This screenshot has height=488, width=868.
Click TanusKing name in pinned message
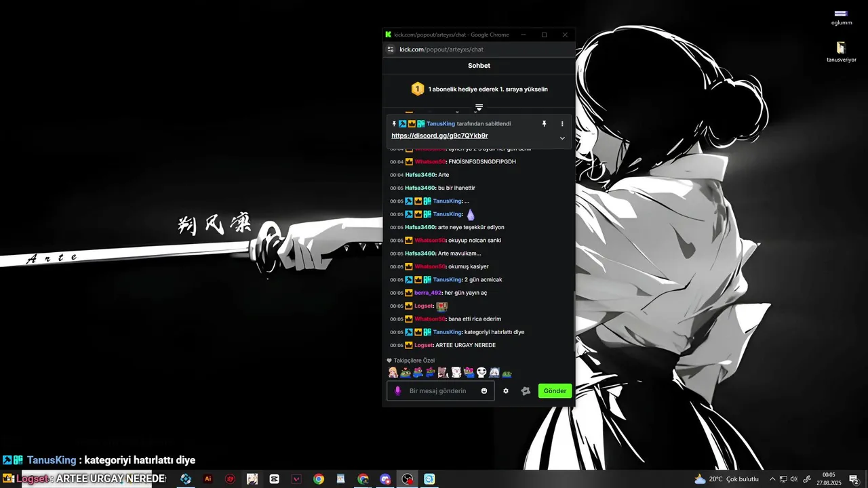pos(441,123)
